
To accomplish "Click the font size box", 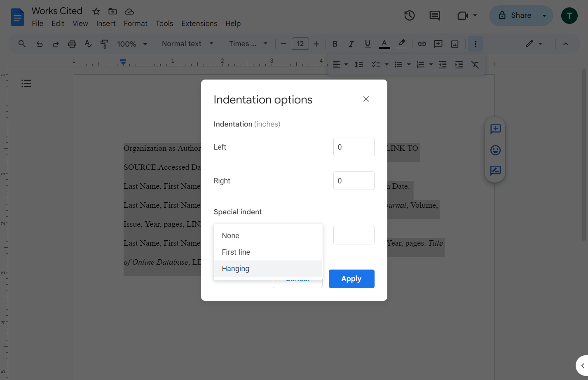I will coord(300,44).
